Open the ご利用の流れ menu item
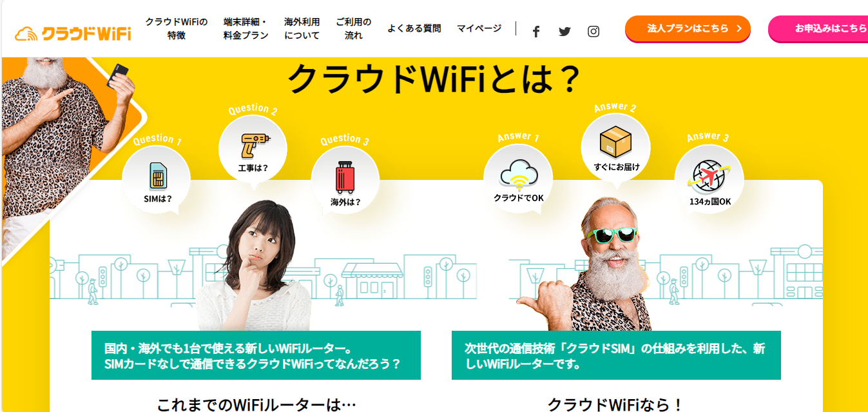Viewport: 868px width, 412px height. (354, 28)
